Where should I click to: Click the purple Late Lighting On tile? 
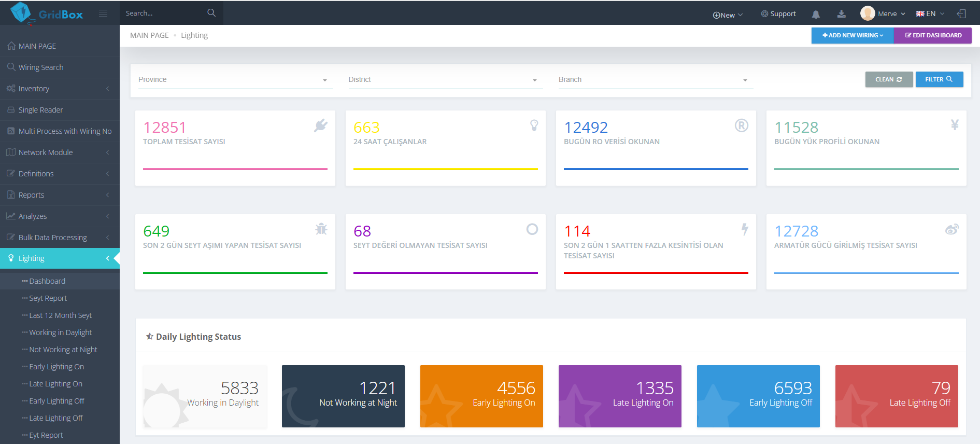coord(620,396)
